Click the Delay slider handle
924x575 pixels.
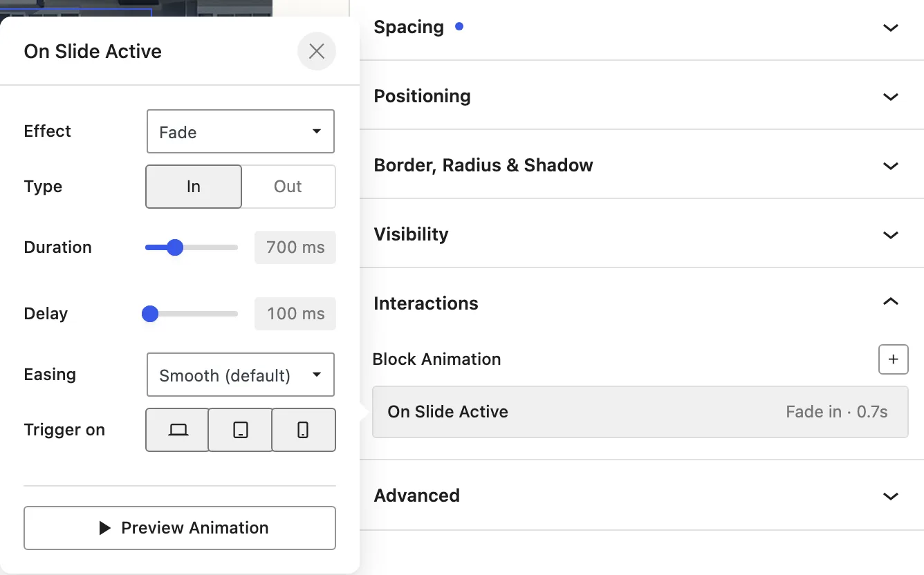point(150,314)
